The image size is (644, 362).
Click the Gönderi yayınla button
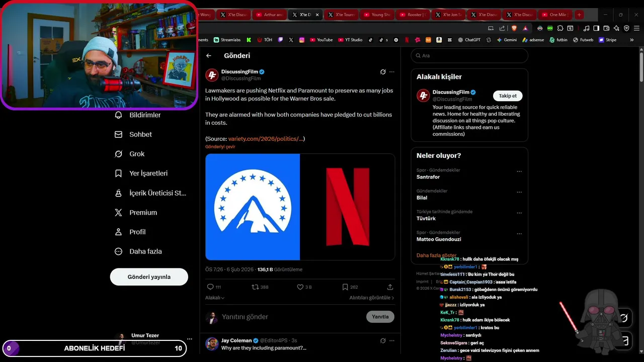[149, 277]
